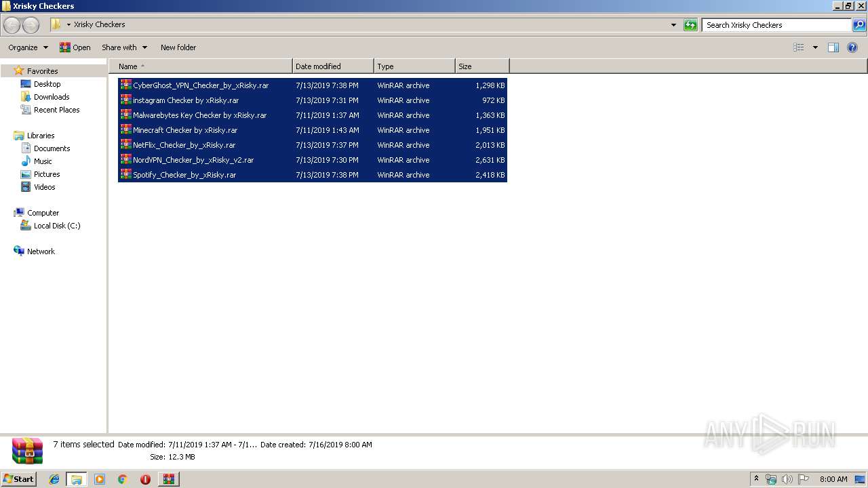The width and height of the screenshot is (868, 488).
Task: Select the instagram Checker by xRisky.rar icon
Action: [x=126, y=100]
